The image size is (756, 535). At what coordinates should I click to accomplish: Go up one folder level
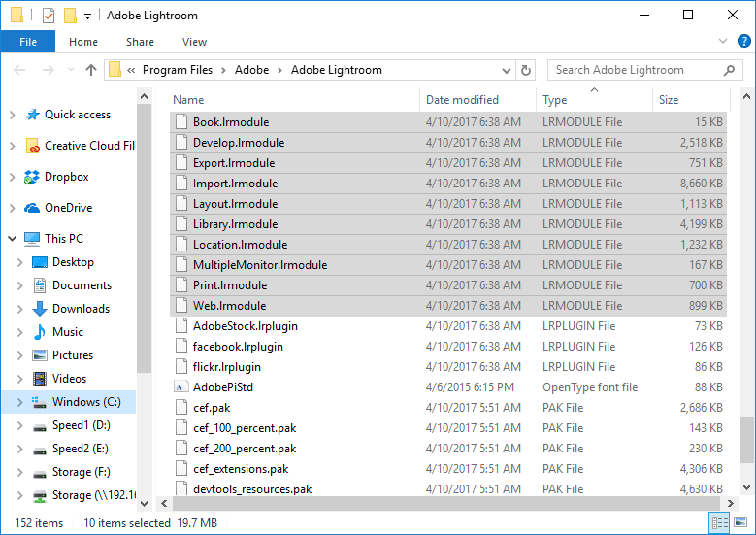coord(91,71)
